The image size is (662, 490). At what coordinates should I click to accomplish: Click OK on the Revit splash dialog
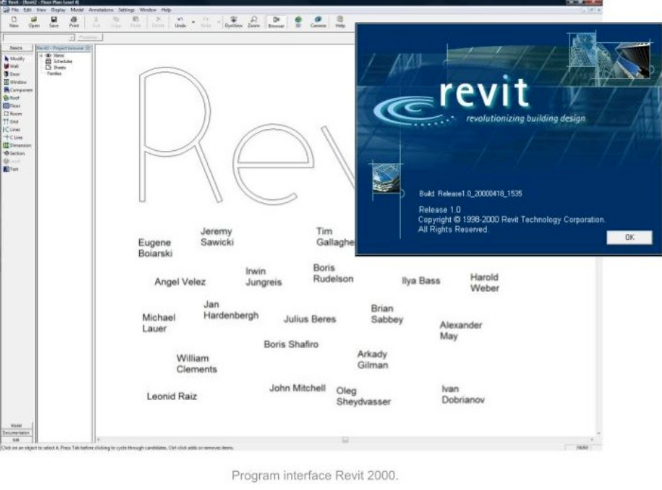click(x=629, y=237)
